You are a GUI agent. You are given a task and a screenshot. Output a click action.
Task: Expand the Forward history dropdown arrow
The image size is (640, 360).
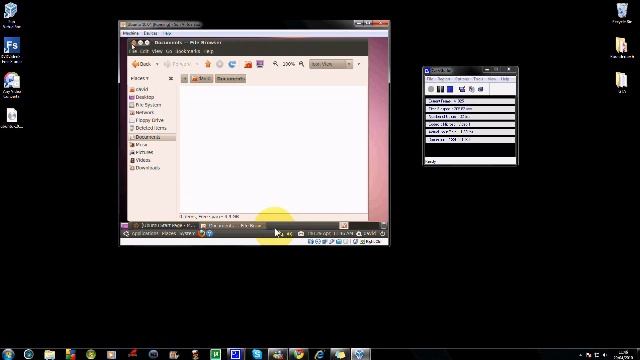[197, 64]
